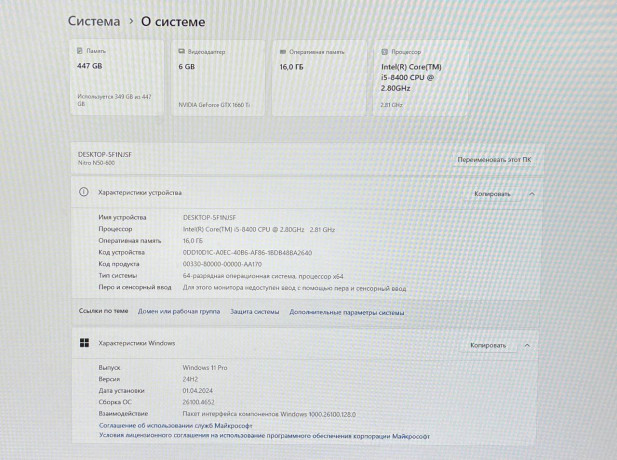Open the Память 447 GB card
This screenshot has height=460, width=617.
[117, 77]
